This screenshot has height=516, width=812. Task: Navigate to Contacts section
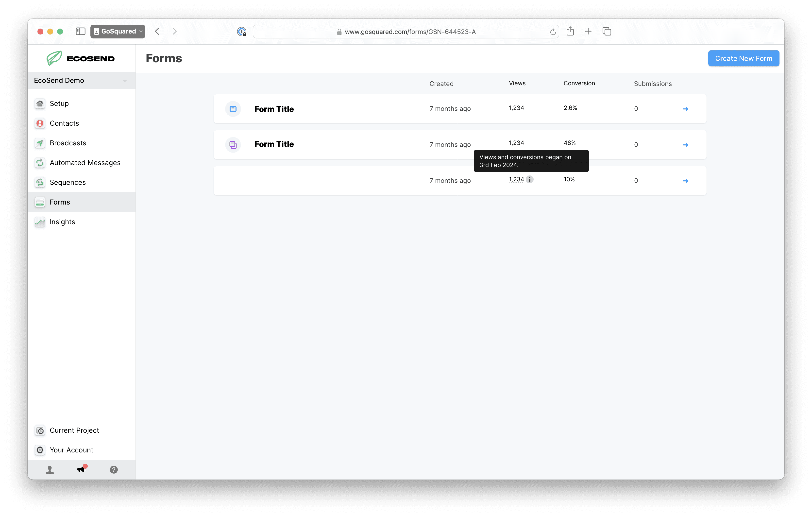(x=64, y=122)
